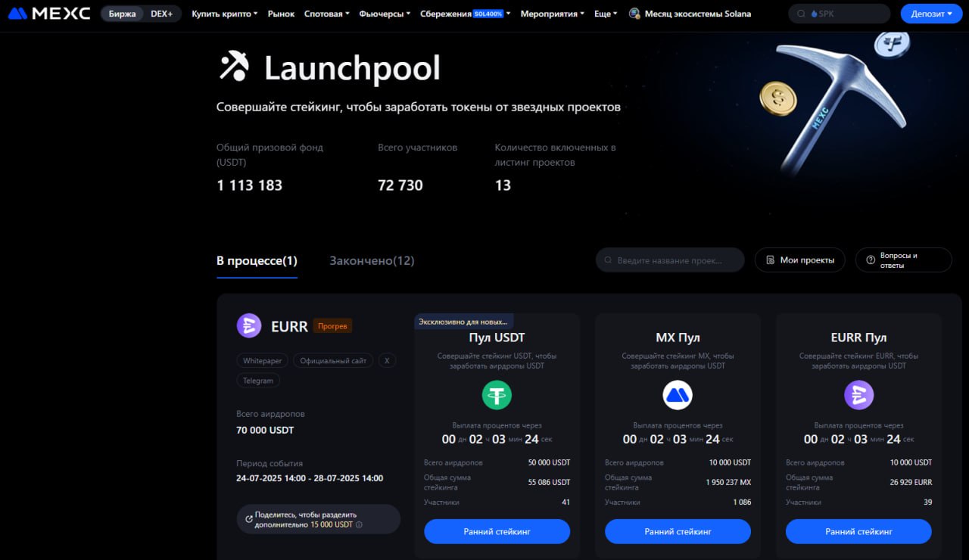969x560 pixels.
Task: Open the Депозит dropdown button
Action: pyautogui.click(x=932, y=14)
